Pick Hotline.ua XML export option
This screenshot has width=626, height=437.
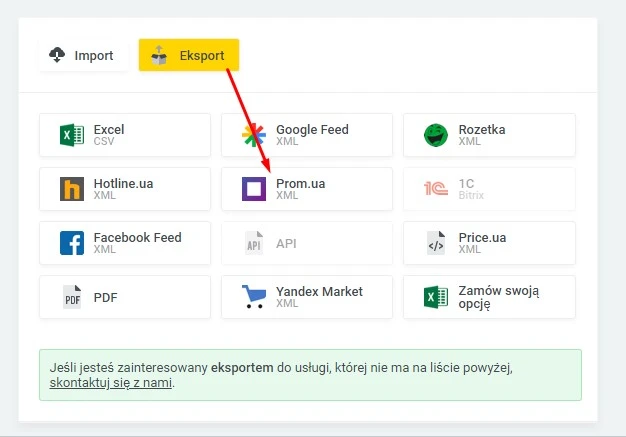(x=125, y=189)
